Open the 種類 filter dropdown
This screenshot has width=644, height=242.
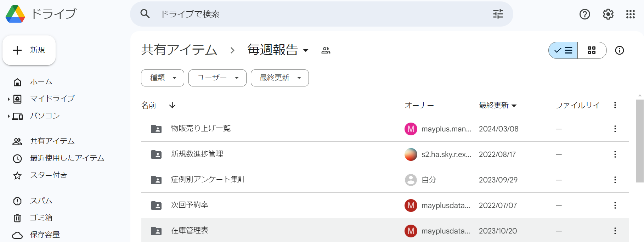pos(163,78)
